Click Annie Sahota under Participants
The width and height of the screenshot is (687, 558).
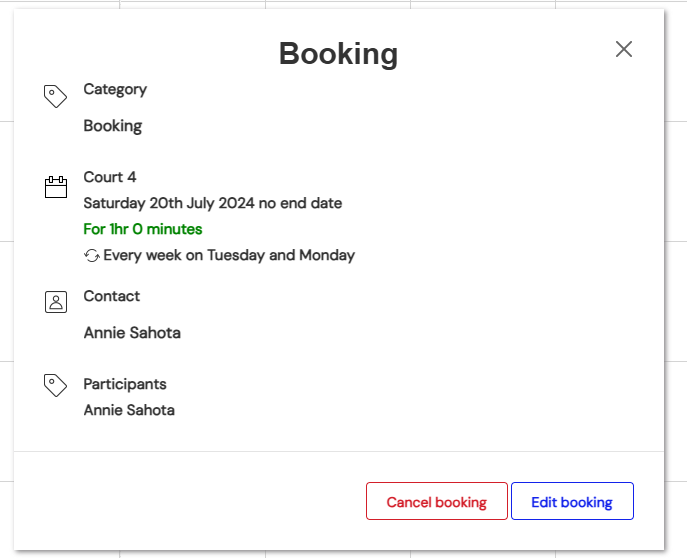(x=129, y=410)
